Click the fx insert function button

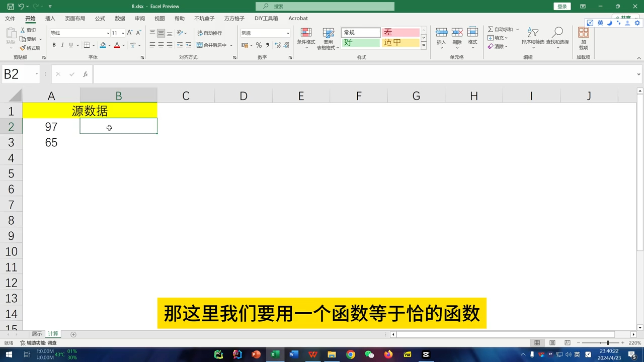pos(85,74)
